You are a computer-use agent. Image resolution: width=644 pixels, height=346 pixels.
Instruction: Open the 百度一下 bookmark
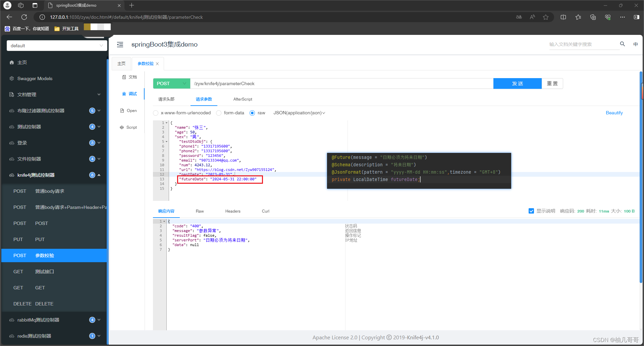point(27,29)
